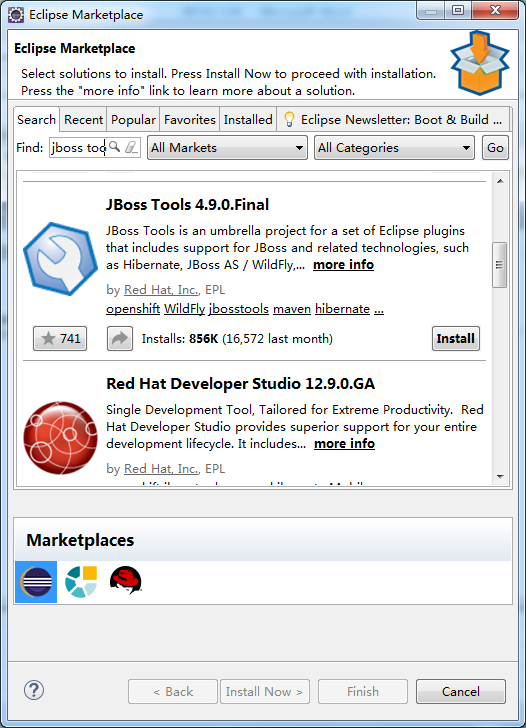
Task: Click the results list scrollbar thumb
Action: 500,265
